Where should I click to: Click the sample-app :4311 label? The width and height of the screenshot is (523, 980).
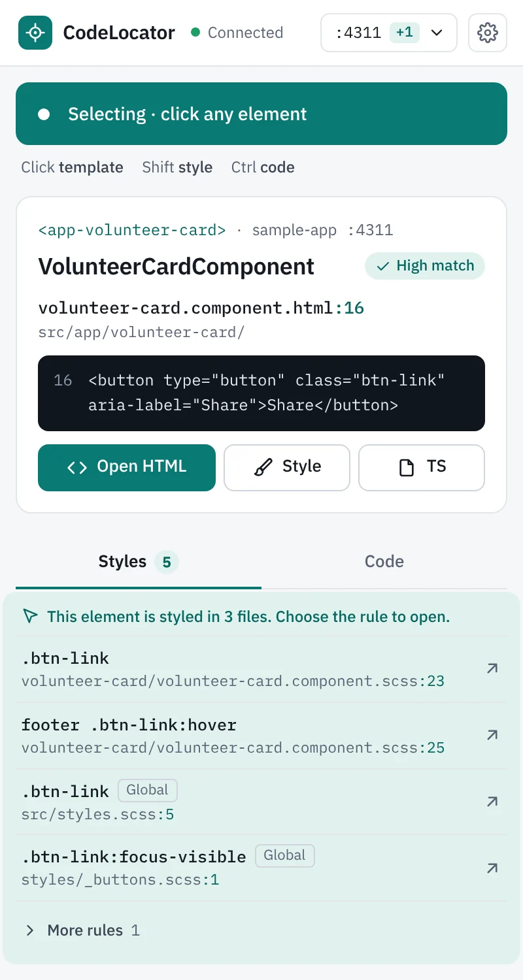click(x=323, y=230)
